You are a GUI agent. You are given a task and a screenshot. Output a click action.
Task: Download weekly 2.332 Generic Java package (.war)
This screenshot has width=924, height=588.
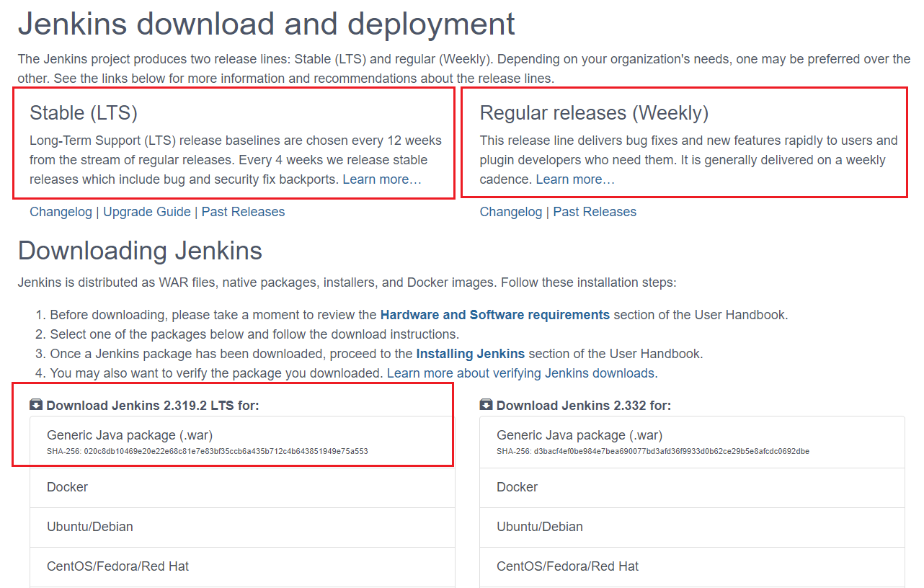pos(692,442)
